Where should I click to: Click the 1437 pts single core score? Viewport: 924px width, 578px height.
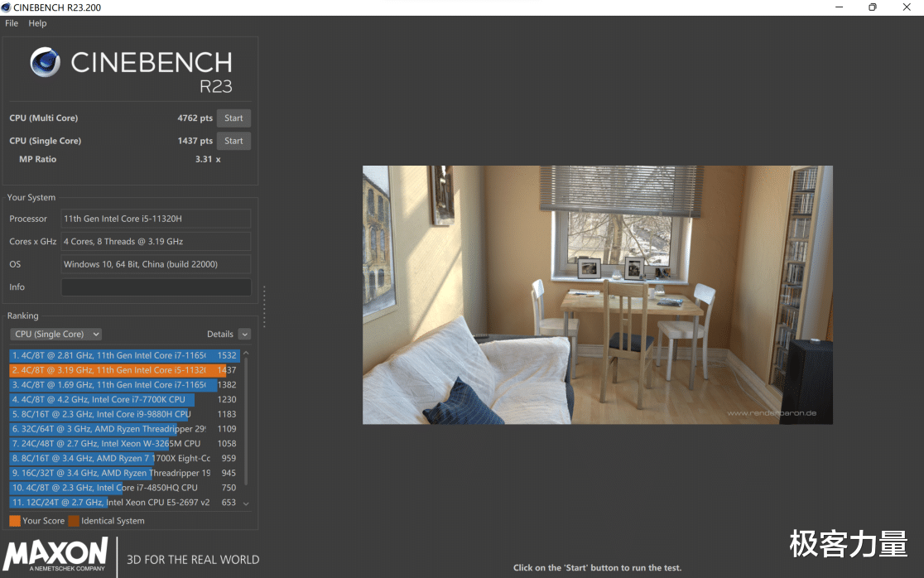coord(195,141)
